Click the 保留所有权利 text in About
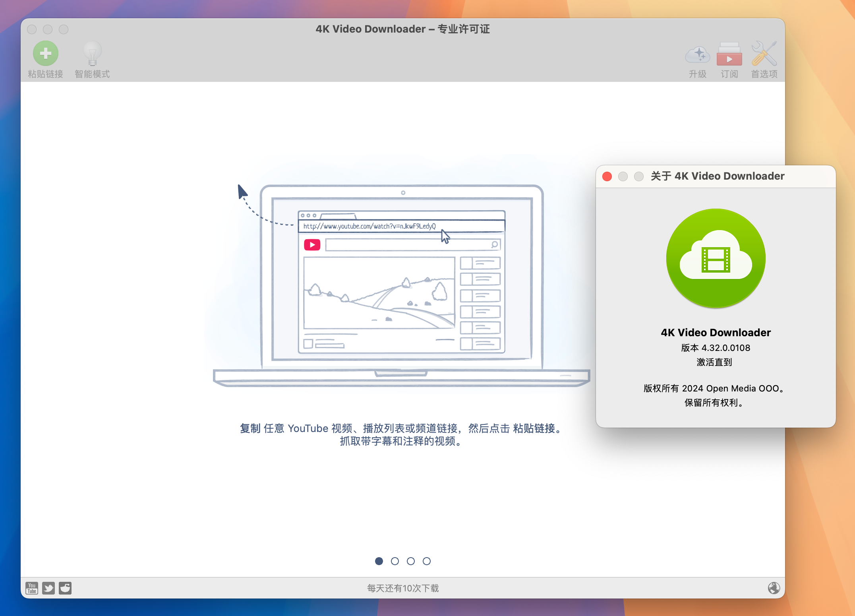The width and height of the screenshot is (855, 616). (714, 403)
